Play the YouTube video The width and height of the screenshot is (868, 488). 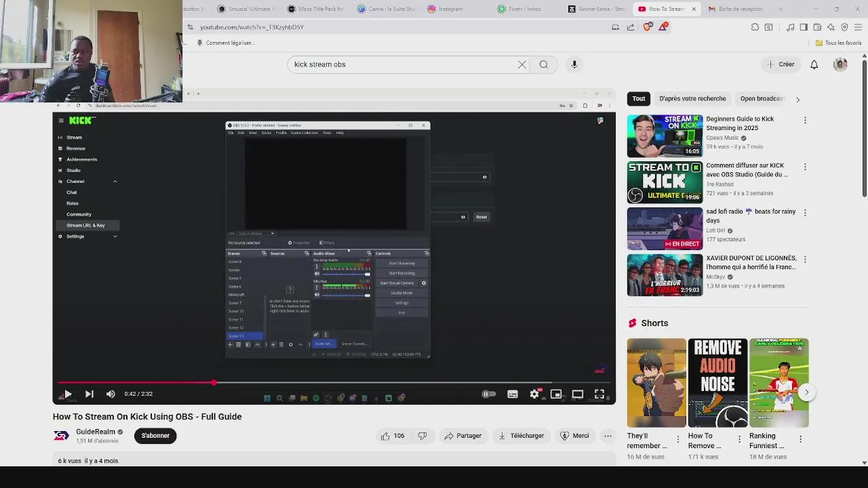[67, 394]
